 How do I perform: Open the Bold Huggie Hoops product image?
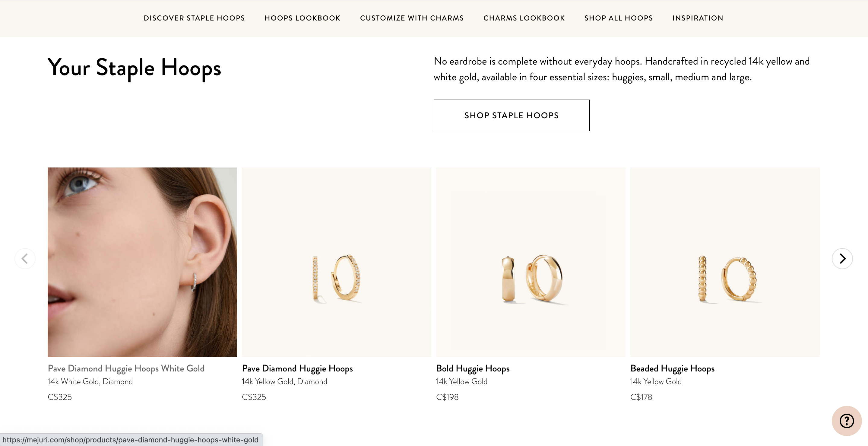pos(531,262)
